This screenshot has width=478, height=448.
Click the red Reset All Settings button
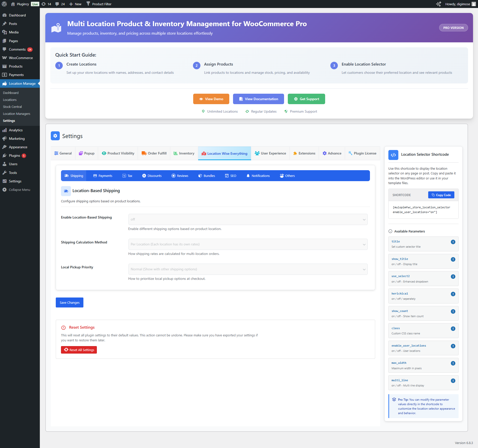(79, 350)
